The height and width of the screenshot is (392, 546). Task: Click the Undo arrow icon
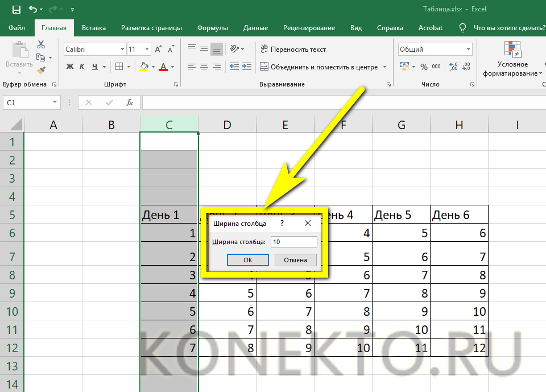[x=33, y=10]
